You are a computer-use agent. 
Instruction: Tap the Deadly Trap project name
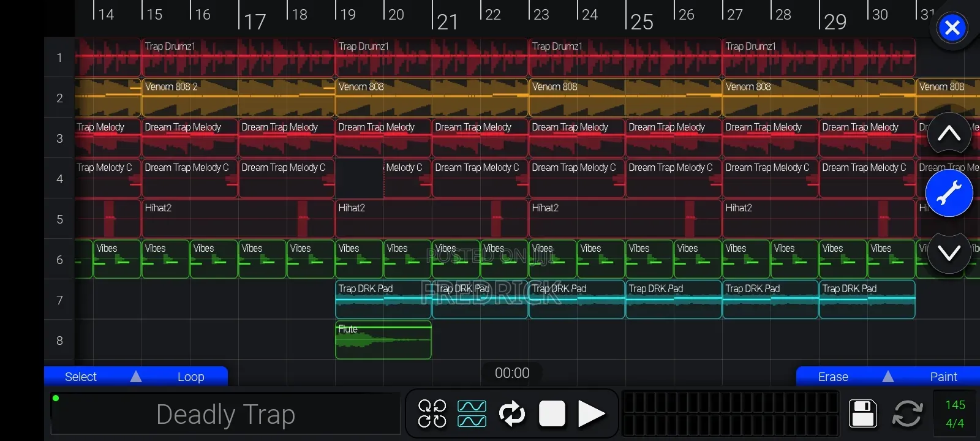click(x=225, y=414)
